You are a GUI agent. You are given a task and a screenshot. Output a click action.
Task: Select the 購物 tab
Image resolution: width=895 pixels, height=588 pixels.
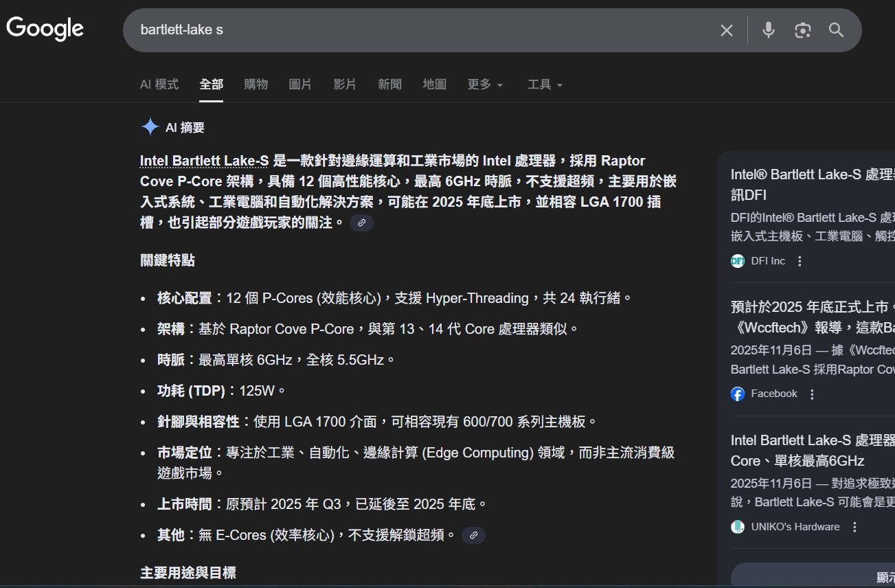[x=256, y=84]
